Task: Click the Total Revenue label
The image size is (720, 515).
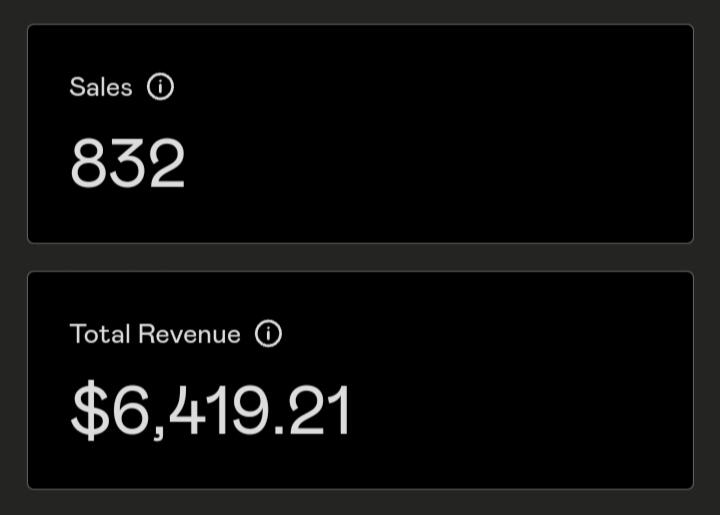Action: click(x=155, y=334)
